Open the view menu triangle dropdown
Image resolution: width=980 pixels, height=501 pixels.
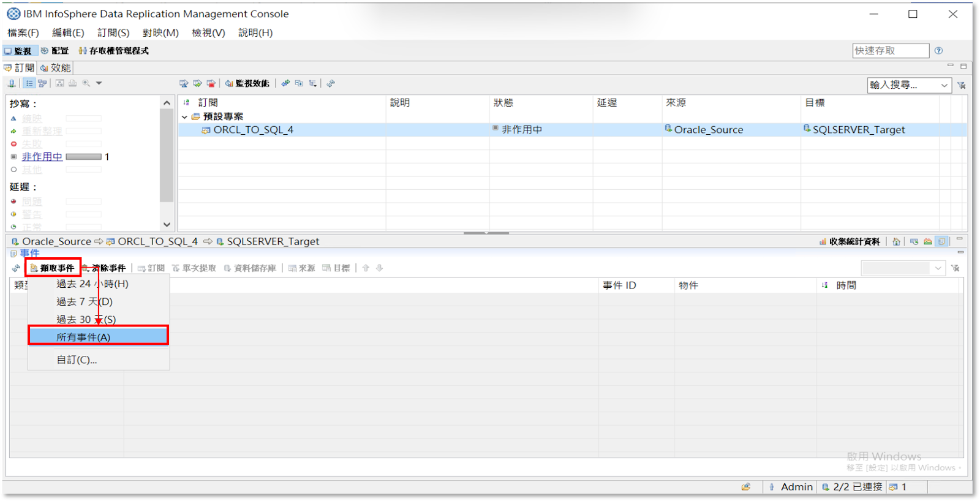[99, 83]
